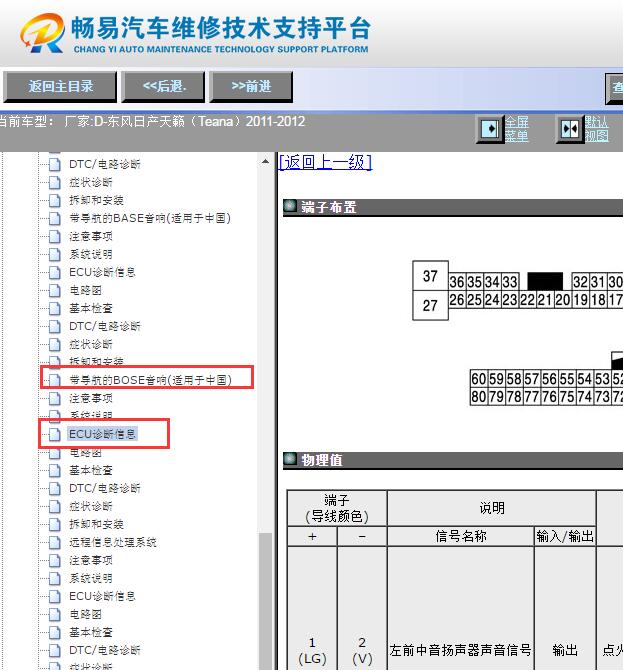This screenshot has height=670, width=623.
Task: Click the 输入/输出 column header
Action: pos(565,536)
